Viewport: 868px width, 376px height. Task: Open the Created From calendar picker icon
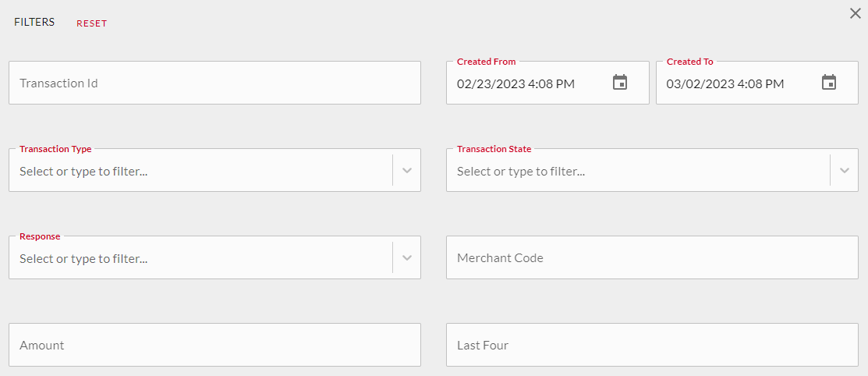pyautogui.click(x=619, y=83)
